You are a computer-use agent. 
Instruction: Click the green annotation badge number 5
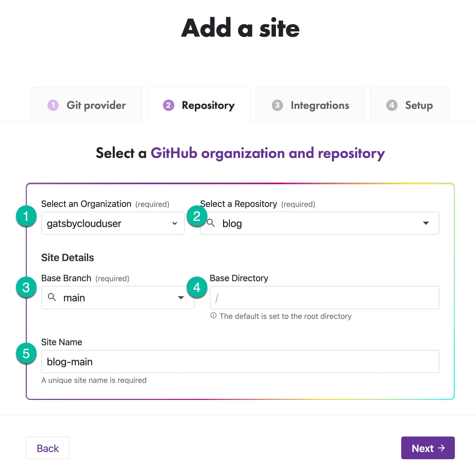click(x=26, y=353)
